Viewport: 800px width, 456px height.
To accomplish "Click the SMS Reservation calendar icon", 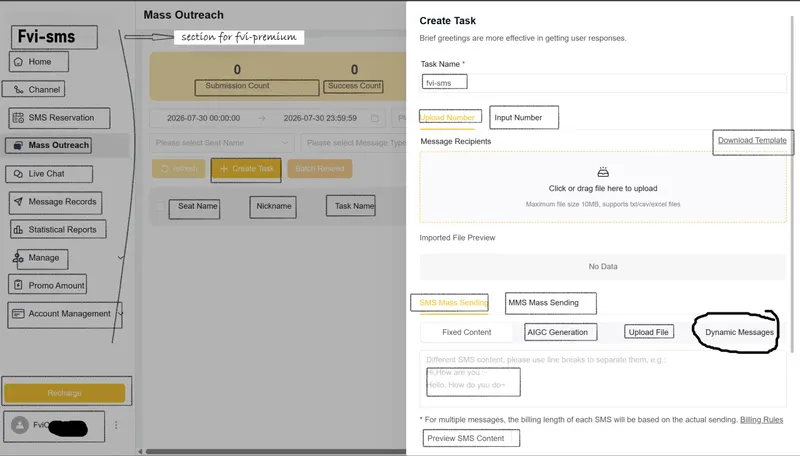I will [x=18, y=118].
